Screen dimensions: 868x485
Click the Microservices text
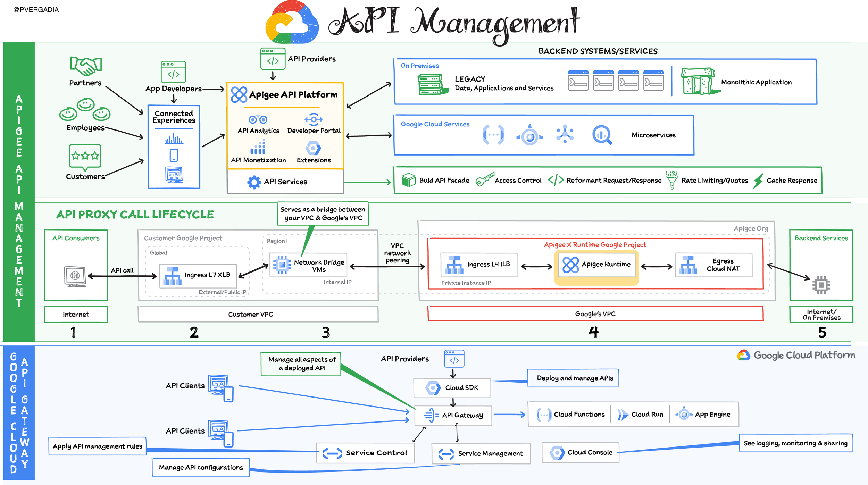click(x=653, y=135)
